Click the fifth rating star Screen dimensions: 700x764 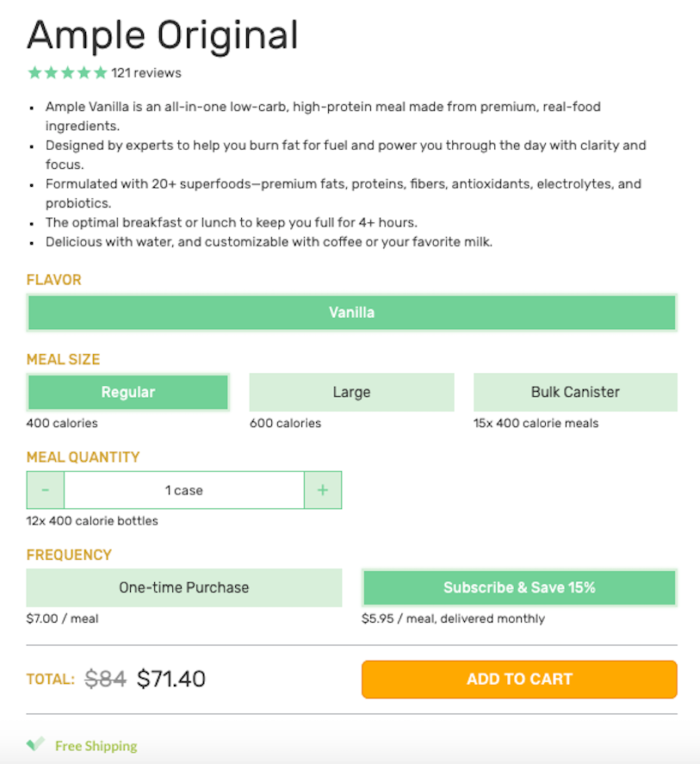click(100, 73)
